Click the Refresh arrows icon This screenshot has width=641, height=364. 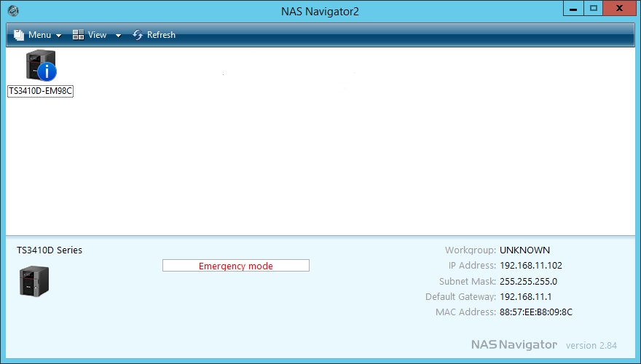[x=138, y=35]
